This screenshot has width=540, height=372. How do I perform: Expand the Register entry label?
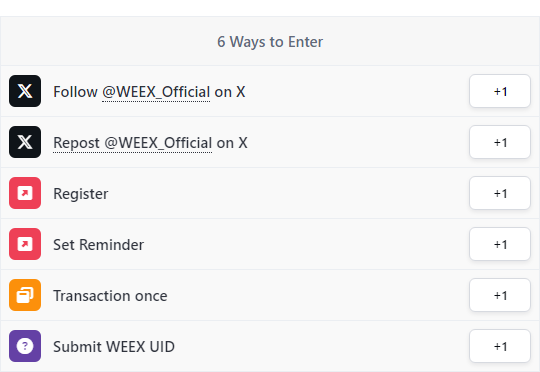81,194
